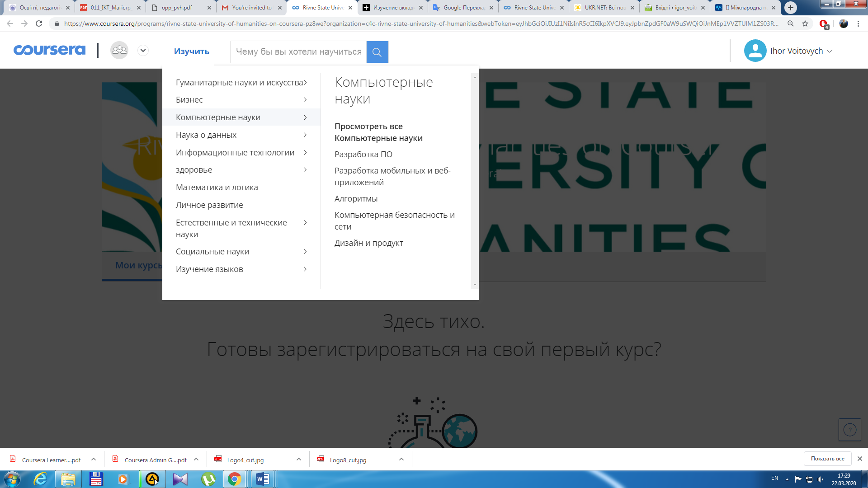The width and height of the screenshot is (868, 488).
Task: Click Алгоритмы subcategory link
Action: 356,199
